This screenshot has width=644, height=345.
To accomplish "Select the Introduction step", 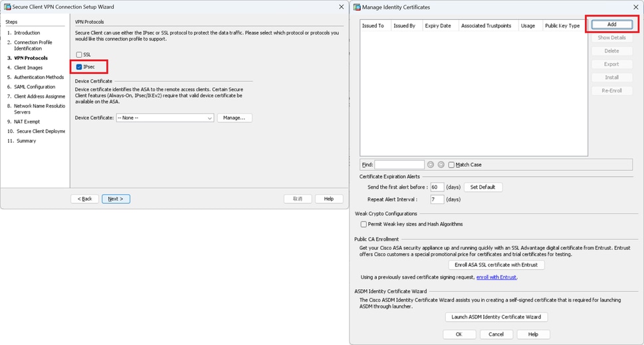I will click(x=27, y=33).
